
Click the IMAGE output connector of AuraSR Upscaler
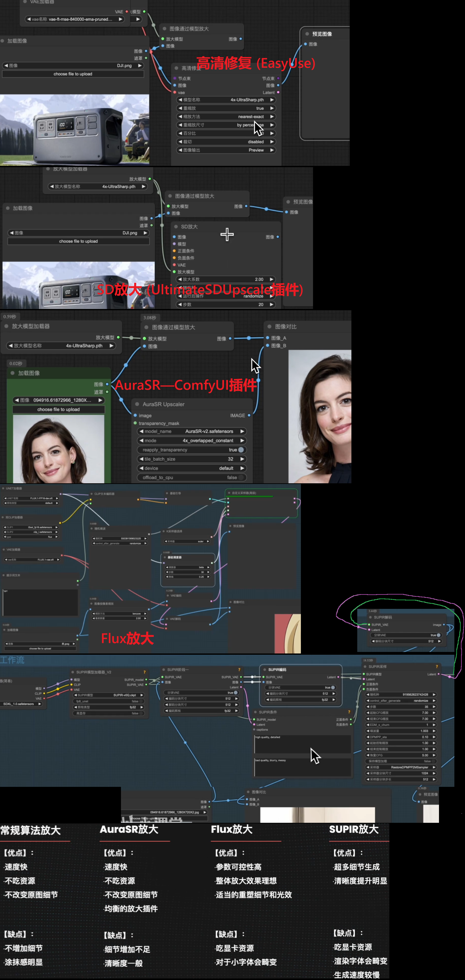(249, 416)
